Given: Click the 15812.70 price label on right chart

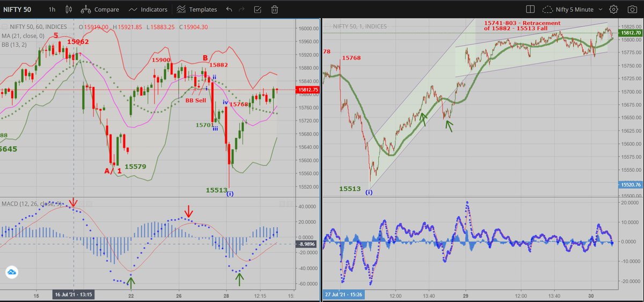Looking at the screenshot, I should point(631,33).
